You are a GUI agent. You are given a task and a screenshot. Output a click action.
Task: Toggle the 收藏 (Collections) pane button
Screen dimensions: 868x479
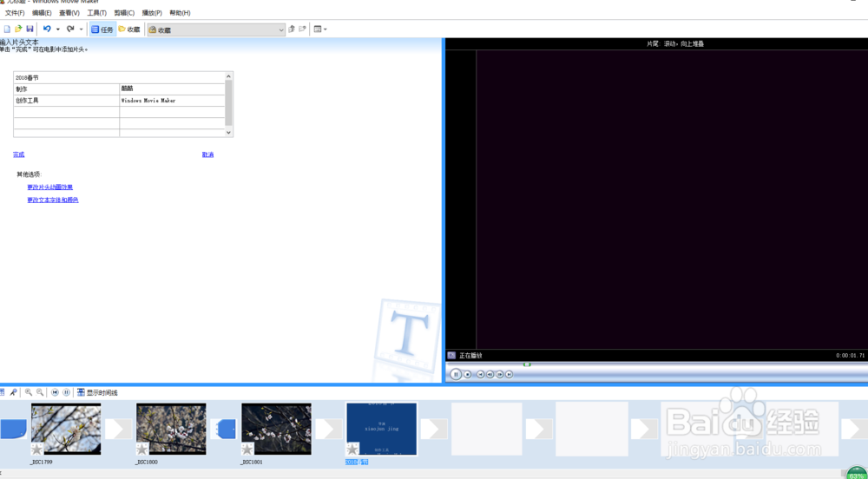[x=129, y=30]
